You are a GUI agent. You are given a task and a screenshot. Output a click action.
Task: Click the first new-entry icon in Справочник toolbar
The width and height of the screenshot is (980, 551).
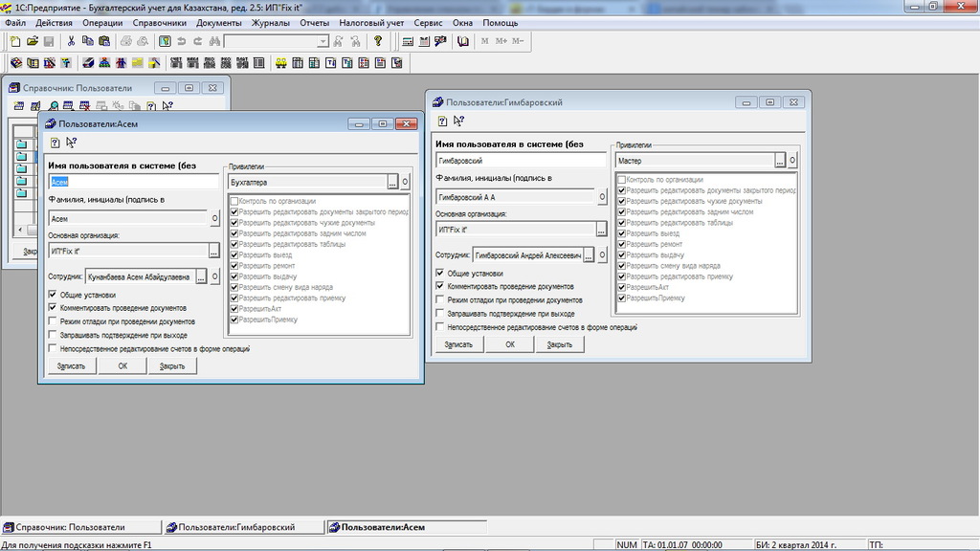(x=19, y=105)
